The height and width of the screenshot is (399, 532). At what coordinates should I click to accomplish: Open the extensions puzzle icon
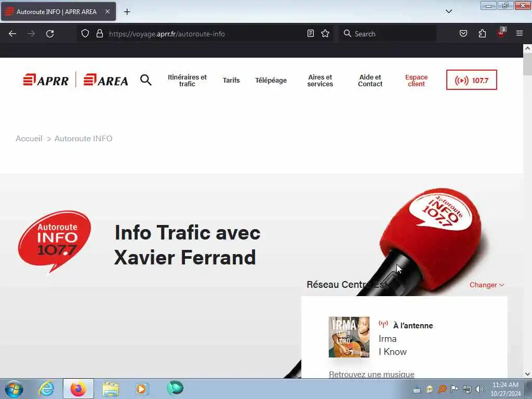click(x=482, y=34)
